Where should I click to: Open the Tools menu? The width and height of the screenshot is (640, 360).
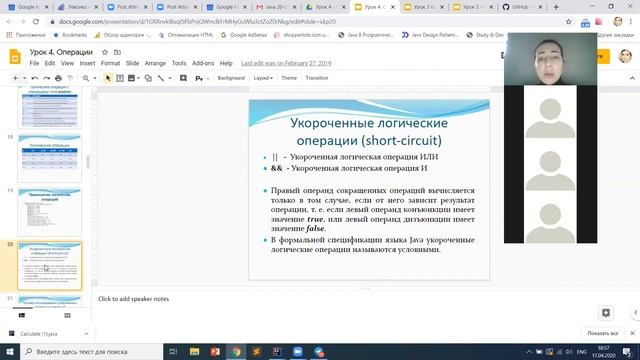pos(179,63)
